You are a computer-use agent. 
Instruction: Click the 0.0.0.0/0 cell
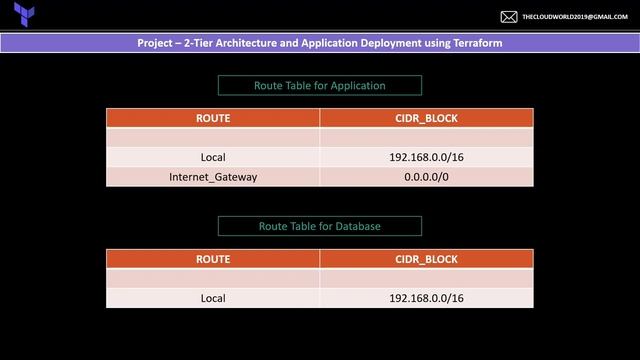(x=427, y=177)
